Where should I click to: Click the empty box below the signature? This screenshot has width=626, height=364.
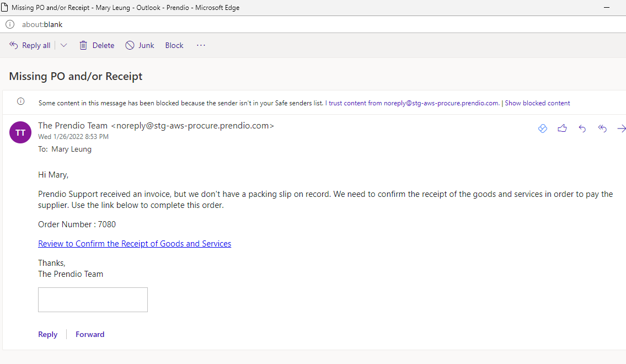(93, 299)
